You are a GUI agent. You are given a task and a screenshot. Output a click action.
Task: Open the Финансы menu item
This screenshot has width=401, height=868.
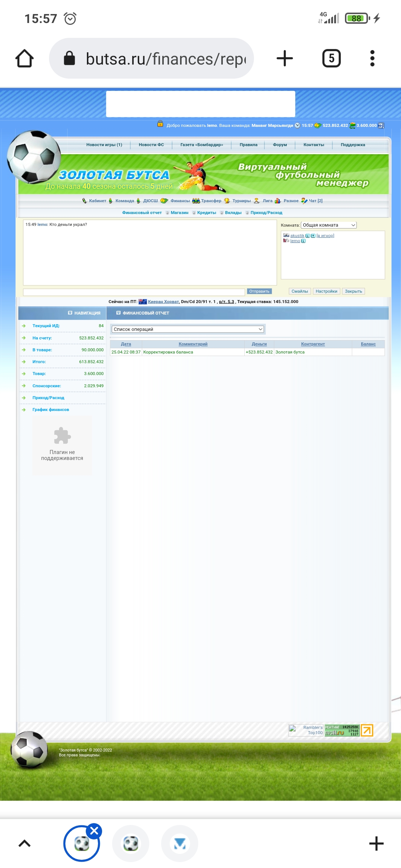pos(180,201)
